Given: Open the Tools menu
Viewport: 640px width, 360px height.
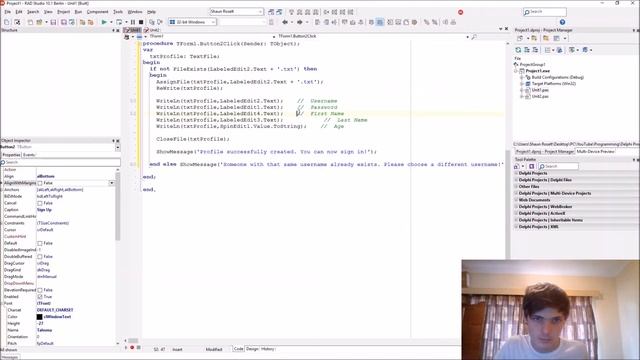Looking at the screenshot, I should (118, 12).
